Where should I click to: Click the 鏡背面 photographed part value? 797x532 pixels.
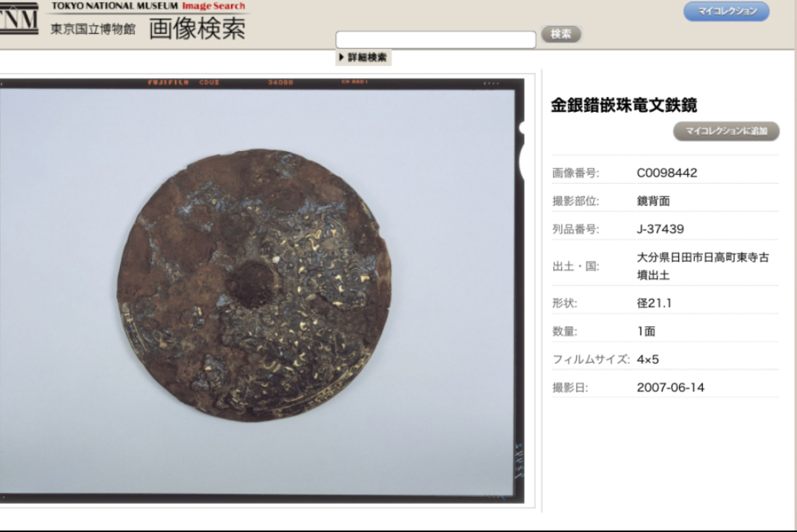[653, 201]
